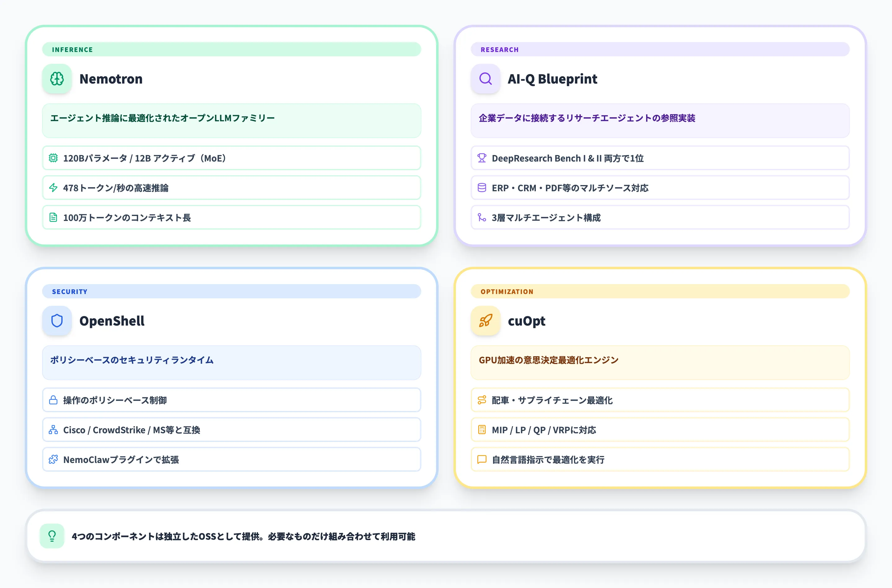The height and width of the screenshot is (588, 892).
Task: Click the Nemotron brain icon
Action: 57,79
